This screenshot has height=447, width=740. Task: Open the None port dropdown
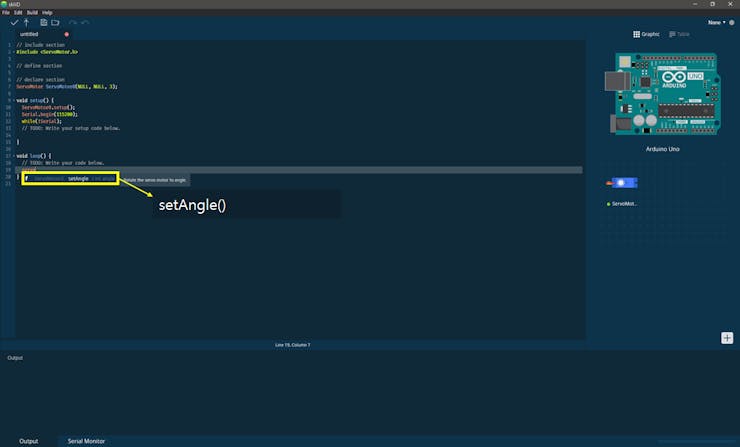716,22
